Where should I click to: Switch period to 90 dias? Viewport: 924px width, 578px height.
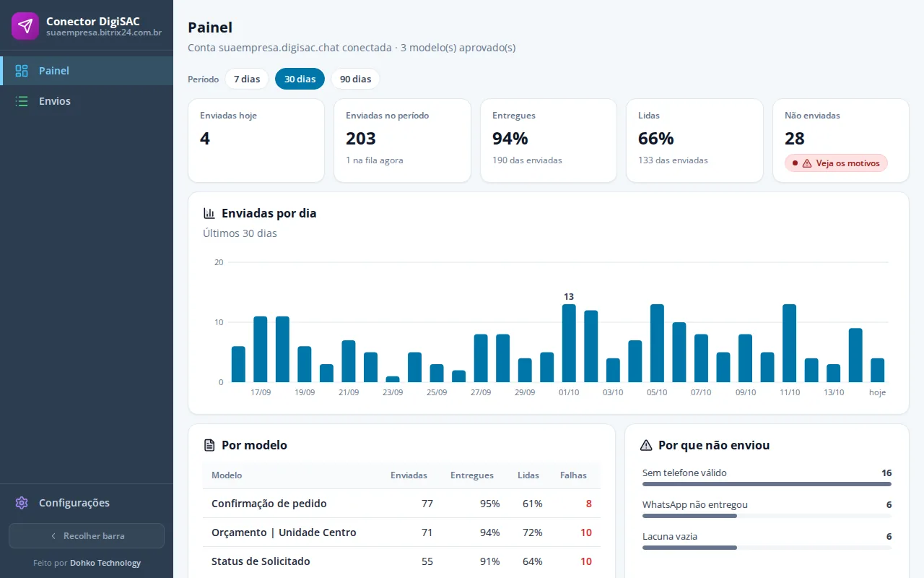355,79
